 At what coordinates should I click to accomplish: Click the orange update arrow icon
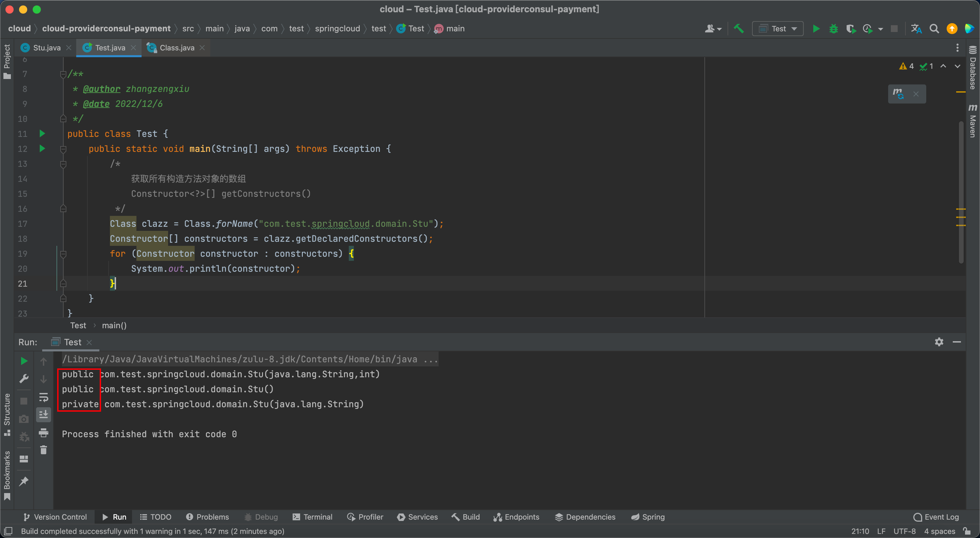pyautogui.click(x=952, y=29)
